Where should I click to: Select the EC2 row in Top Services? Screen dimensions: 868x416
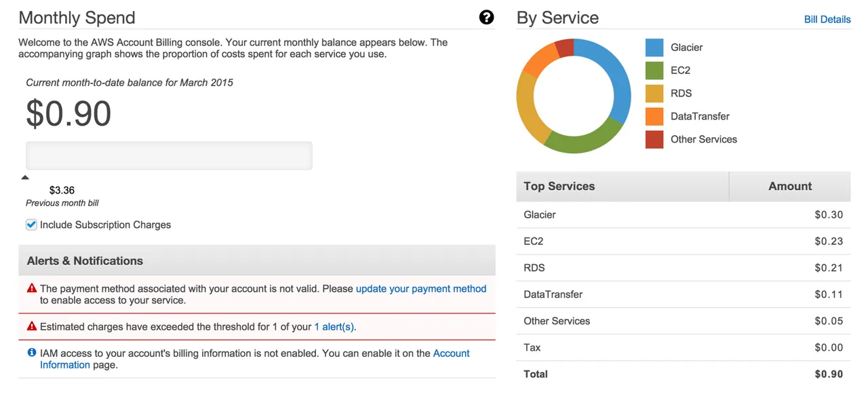point(684,241)
